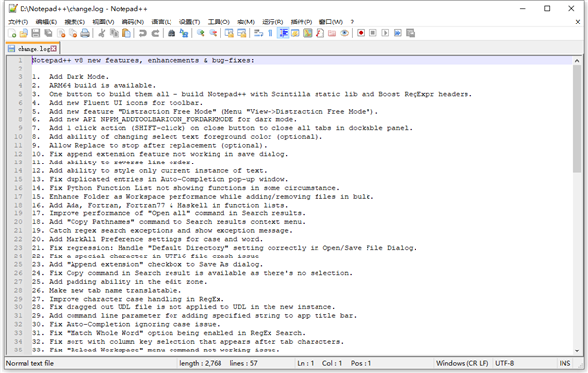Cut selection with the scissors icon

click(x=101, y=33)
